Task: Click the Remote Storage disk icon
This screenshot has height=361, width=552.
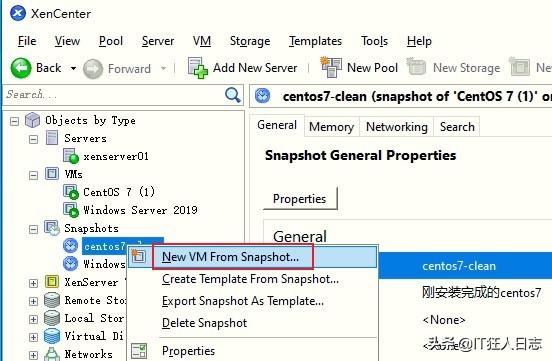Action: (x=52, y=300)
